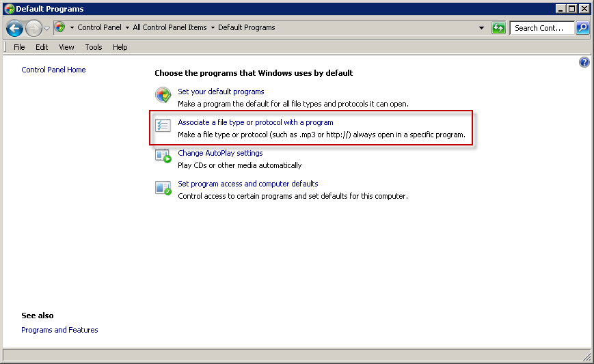Click the Control Panel icon in address bar
Image resolution: width=594 pixels, height=364 pixels.
coord(60,27)
